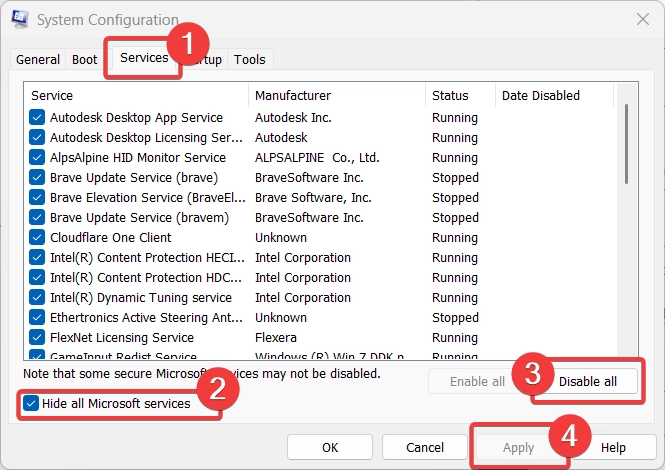The image size is (665, 470).
Task: Uncheck FlexNet Licensing Service checkbox
Action: point(37,337)
